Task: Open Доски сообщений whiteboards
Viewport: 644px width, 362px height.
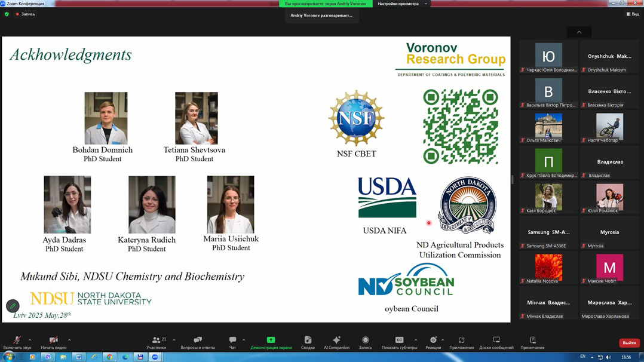Action: (x=496, y=341)
